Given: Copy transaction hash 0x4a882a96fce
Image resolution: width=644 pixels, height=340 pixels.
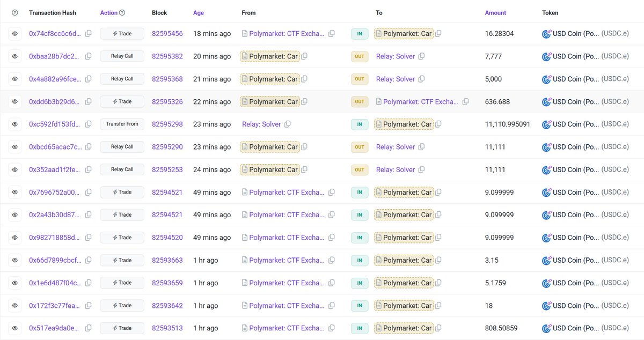Looking at the screenshot, I should tap(89, 79).
